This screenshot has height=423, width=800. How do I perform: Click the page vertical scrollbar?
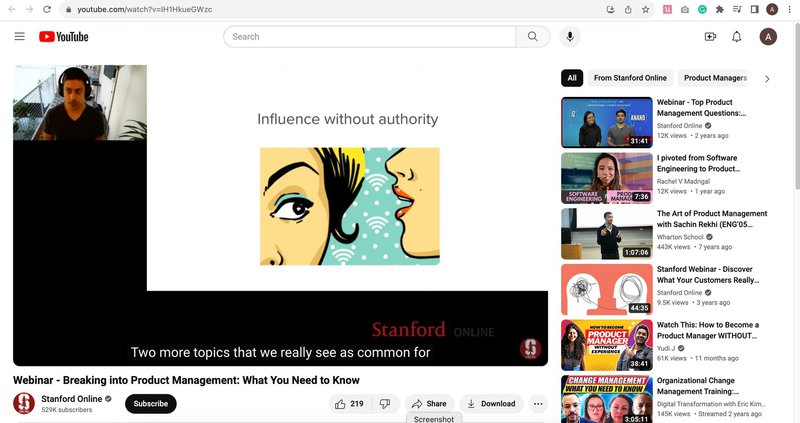click(x=796, y=107)
